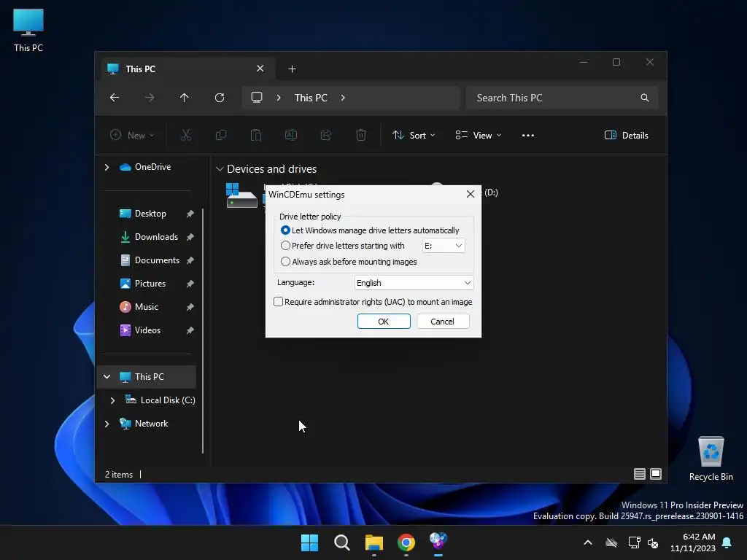Toggle the Details pane
The image size is (747, 560).
(626, 135)
